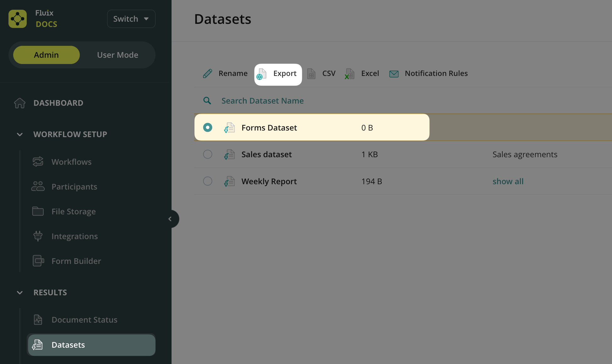Select the Weekly Report radio button

pos(208,181)
